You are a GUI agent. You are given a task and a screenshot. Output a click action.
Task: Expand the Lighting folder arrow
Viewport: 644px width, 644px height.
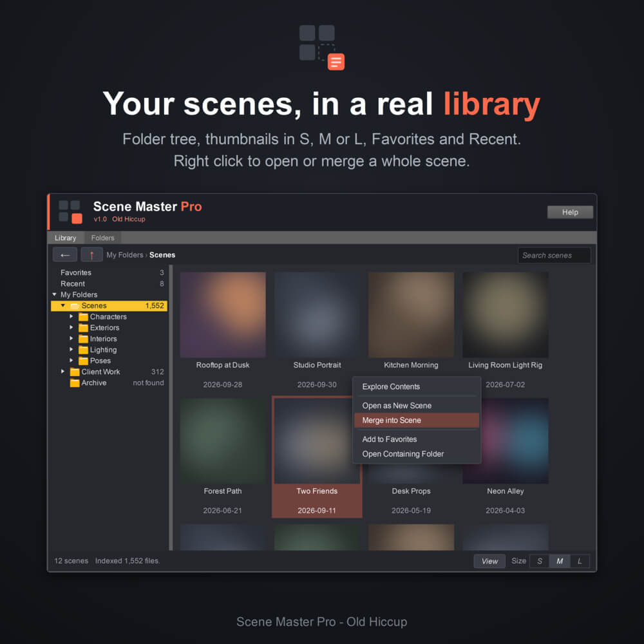(x=71, y=350)
